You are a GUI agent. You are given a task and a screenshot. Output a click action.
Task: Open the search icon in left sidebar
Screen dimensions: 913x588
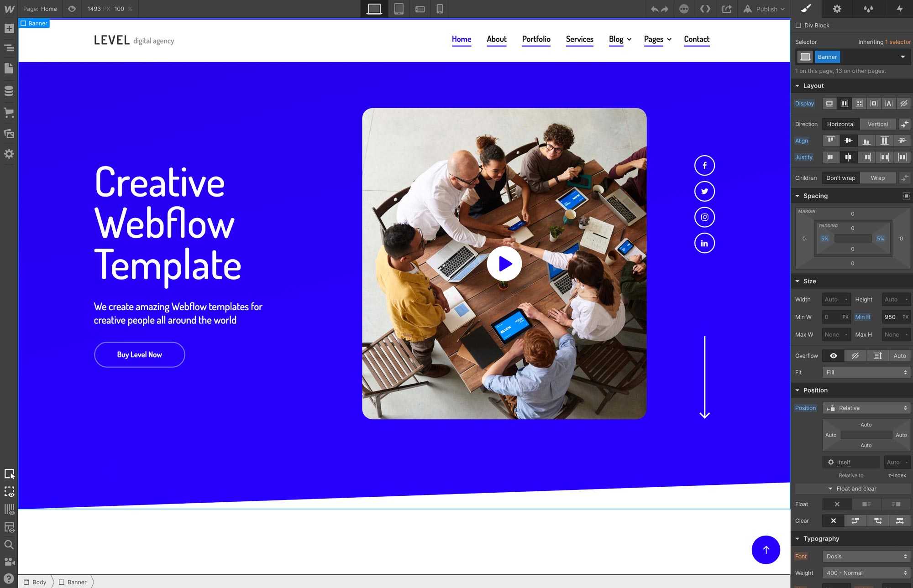pyautogui.click(x=9, y=545)
